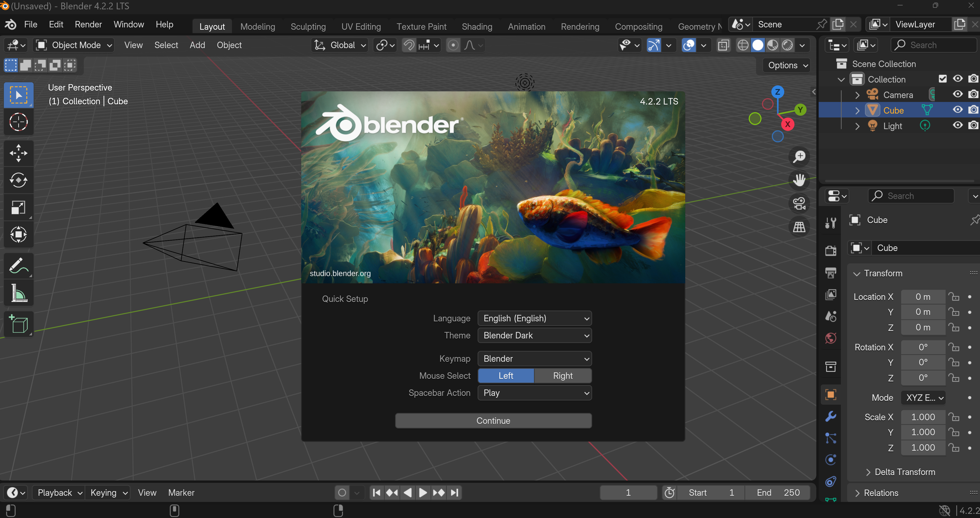Open the Physics properties tab
The width and height of the screenshot is (980, 518).
831,460
